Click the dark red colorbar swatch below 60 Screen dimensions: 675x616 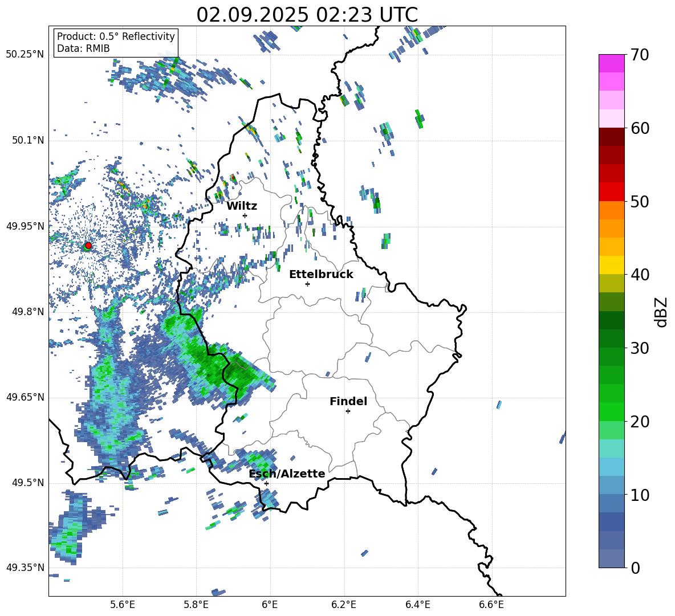[x=611, y=137]
